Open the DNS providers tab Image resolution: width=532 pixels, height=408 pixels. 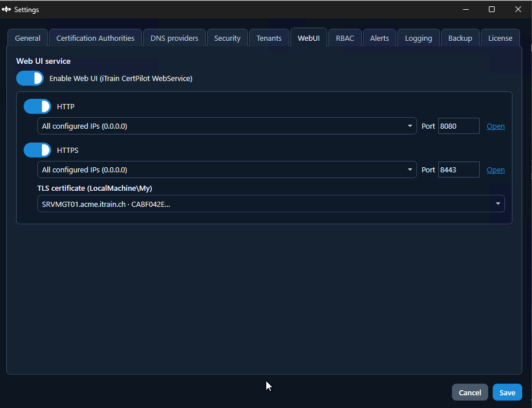[x=174, y=38]
